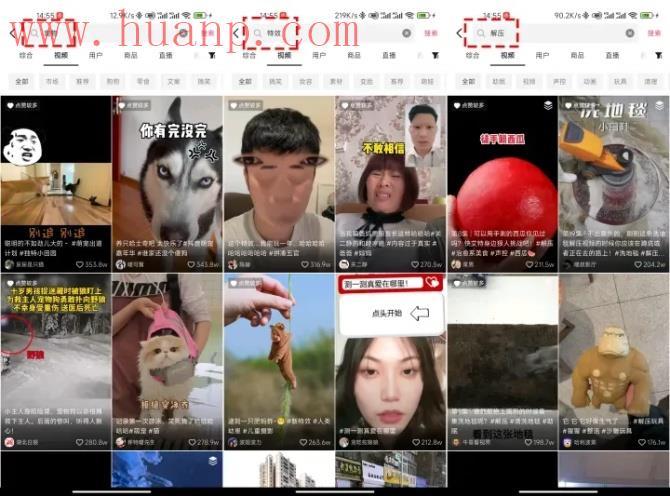
Task: Switch to the 用户 tab on the 特效 screen
Action: pyautogui.click(x=319, y=55)
